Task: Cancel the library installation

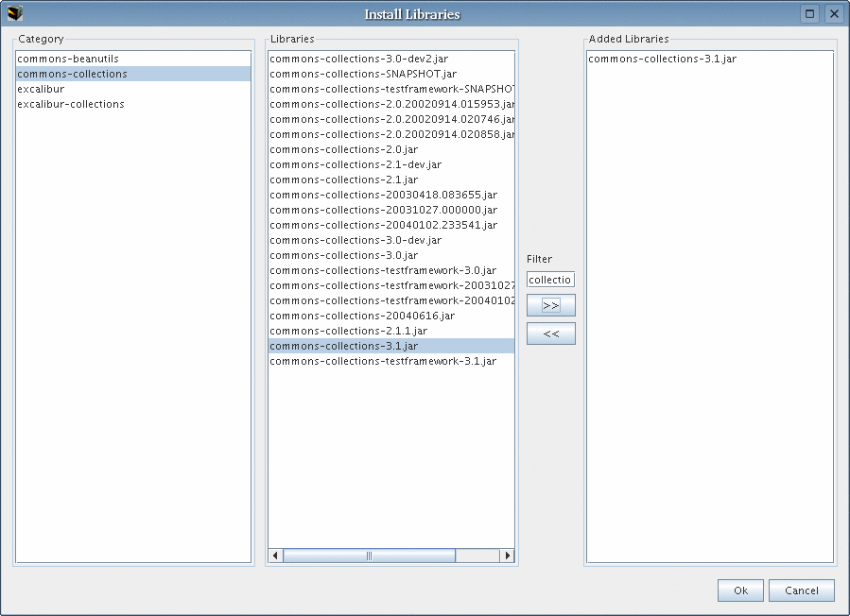Action: (x=801, y=590)
